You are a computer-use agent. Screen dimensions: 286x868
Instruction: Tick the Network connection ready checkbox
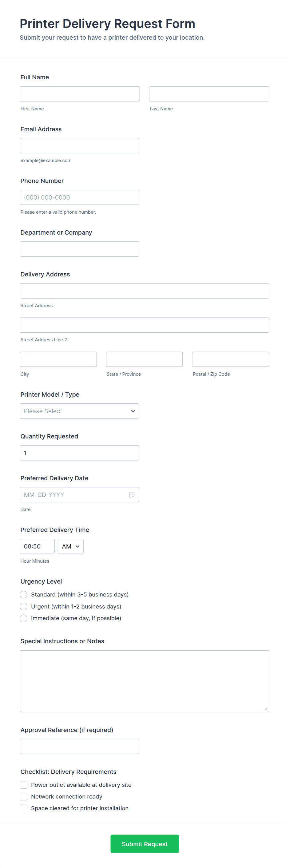tap(24, 797)
